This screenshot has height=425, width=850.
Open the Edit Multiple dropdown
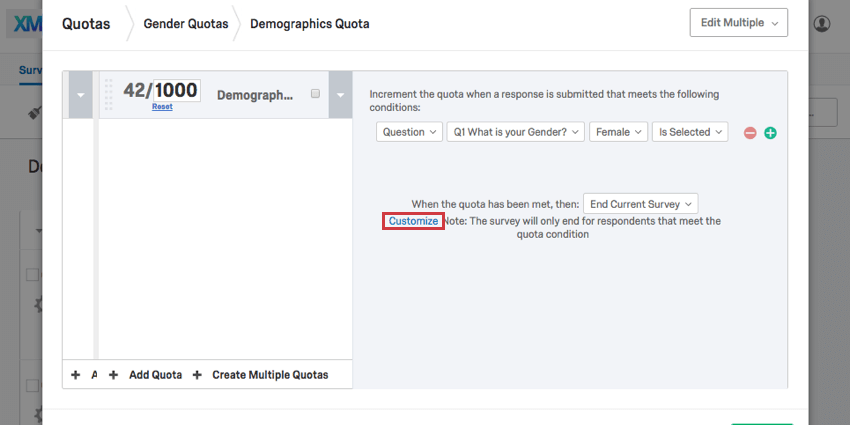coord(738,23)
